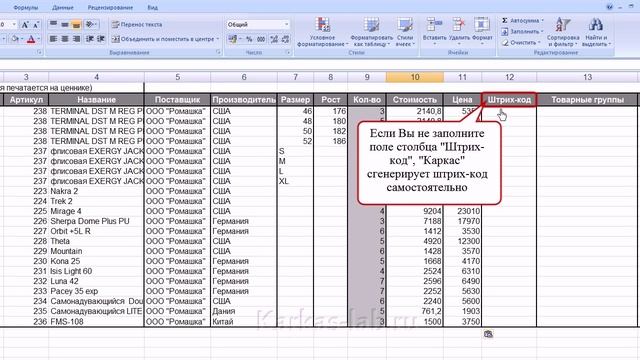
Task: Open the text orientation tool
Action: click(90, 24)
